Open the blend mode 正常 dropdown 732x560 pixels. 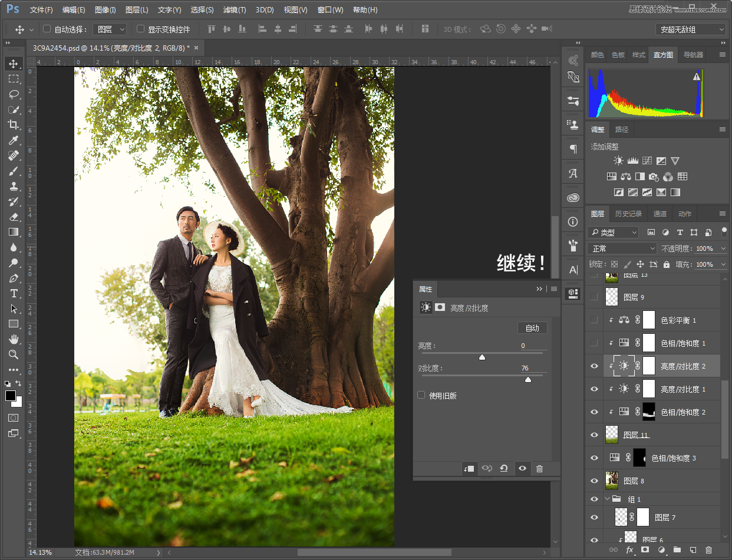621,248
